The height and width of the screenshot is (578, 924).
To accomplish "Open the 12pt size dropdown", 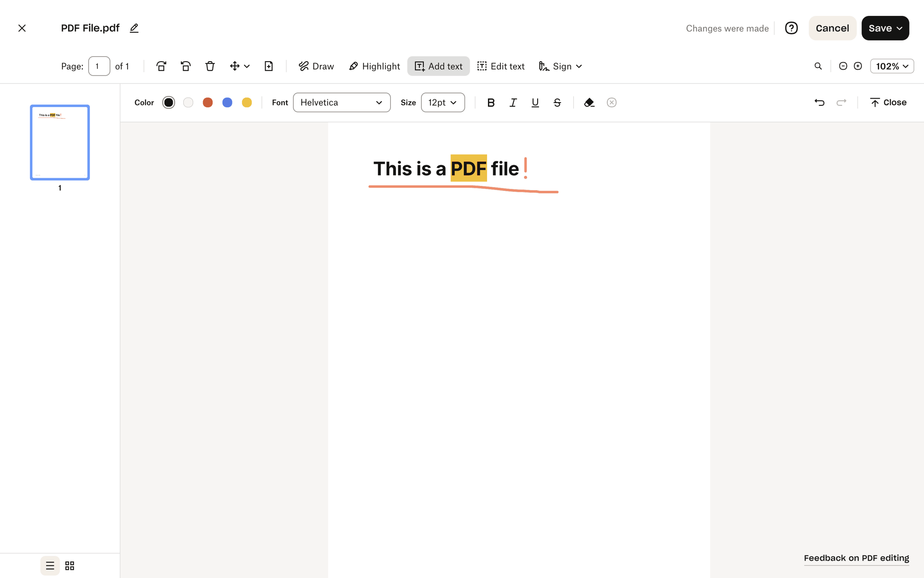I will tap(443, 102).
